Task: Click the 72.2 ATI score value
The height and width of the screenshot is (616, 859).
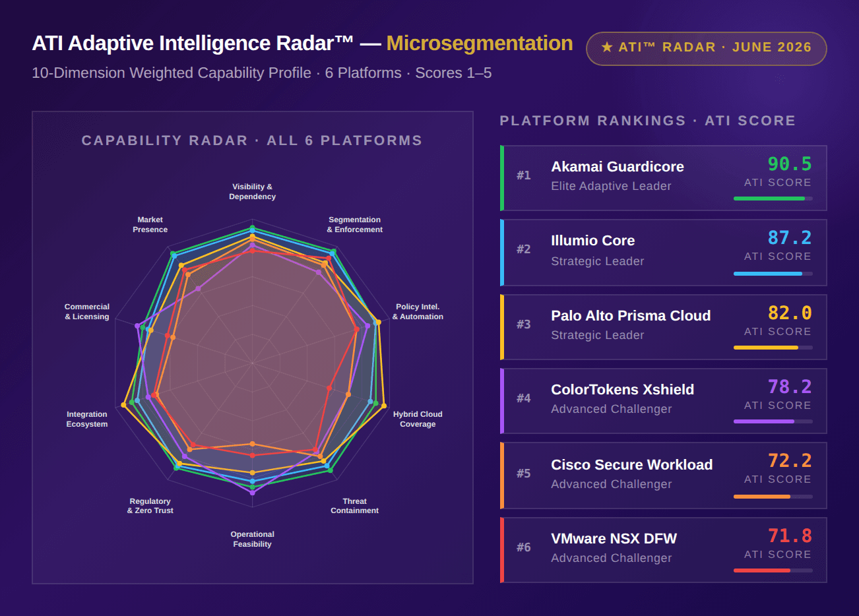Action: (x=789, y=460)
